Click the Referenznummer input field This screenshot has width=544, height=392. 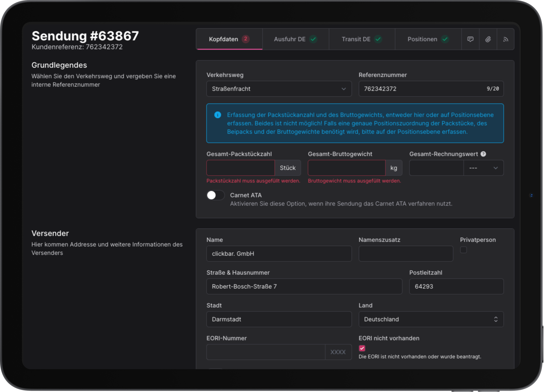(x=431, y=89)
